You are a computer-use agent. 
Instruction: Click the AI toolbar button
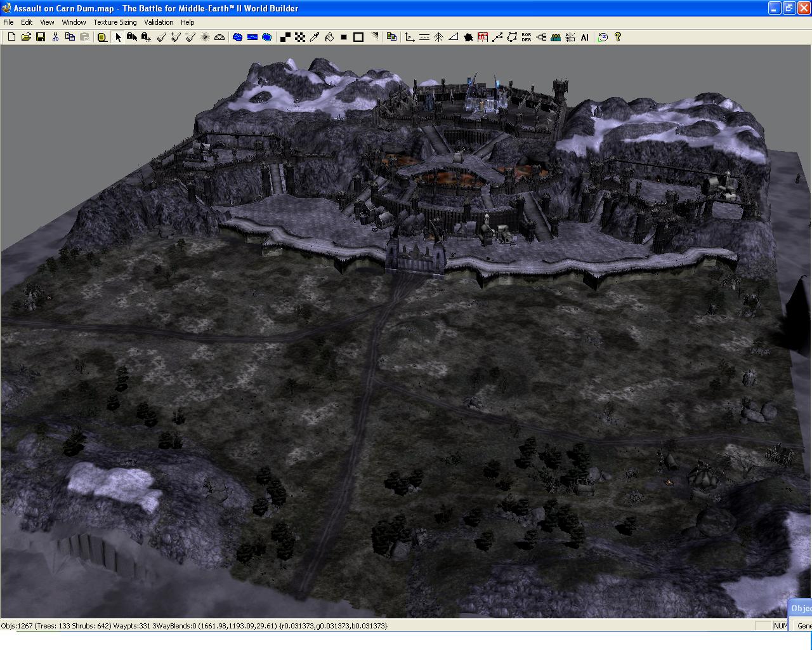point(585,37)
